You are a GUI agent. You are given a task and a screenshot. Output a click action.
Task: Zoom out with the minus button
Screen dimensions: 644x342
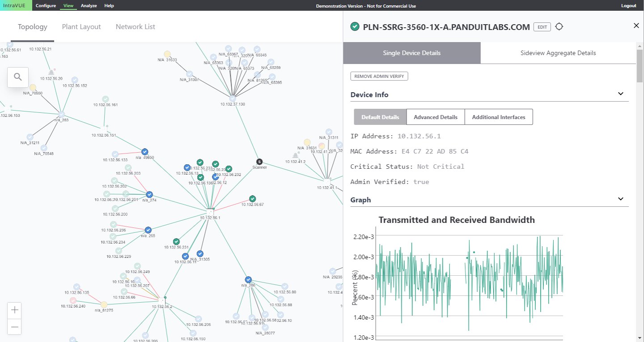coord(15,327)
